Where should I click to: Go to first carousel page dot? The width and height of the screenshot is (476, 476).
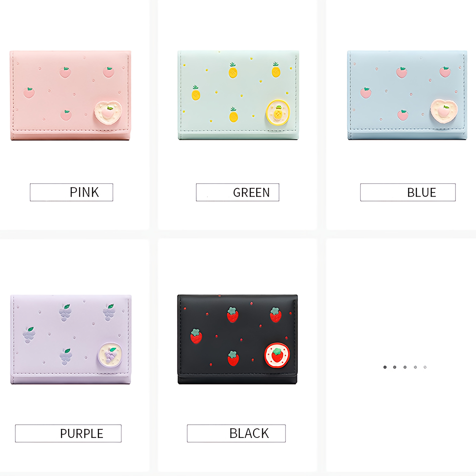click(x=385, y=367)
